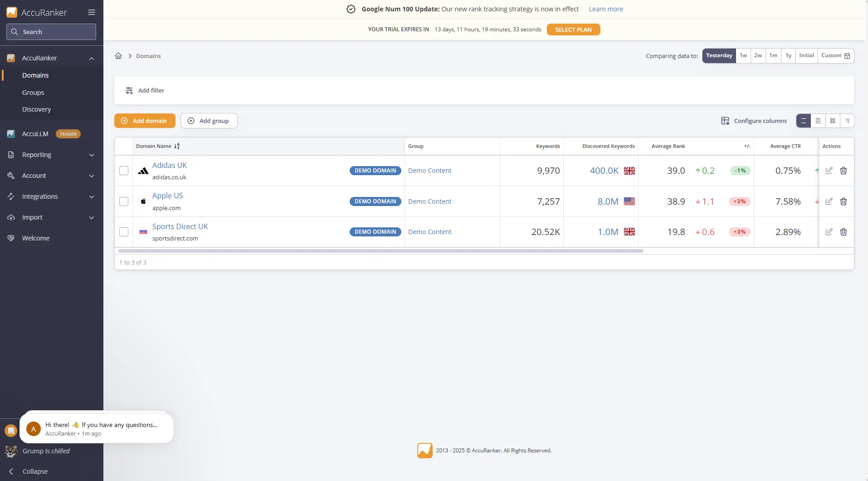Select the Adidas UK row checkbox

(x=124, y=171)
